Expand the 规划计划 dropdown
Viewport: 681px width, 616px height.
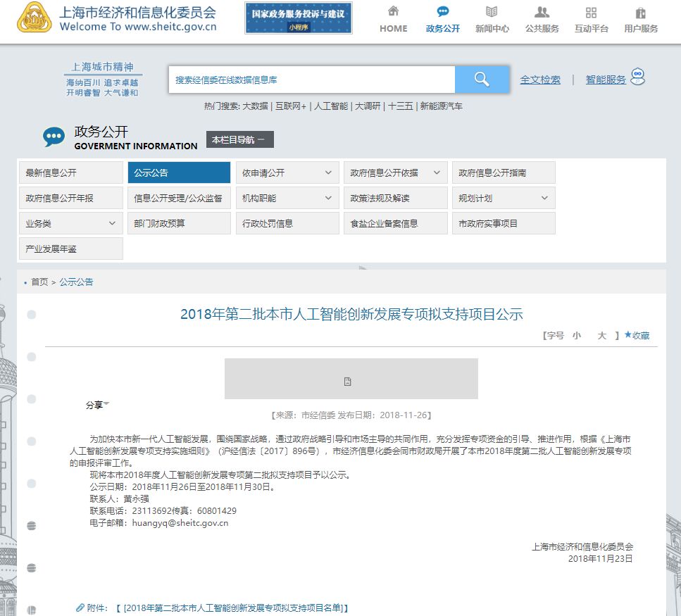pos(544,198)
